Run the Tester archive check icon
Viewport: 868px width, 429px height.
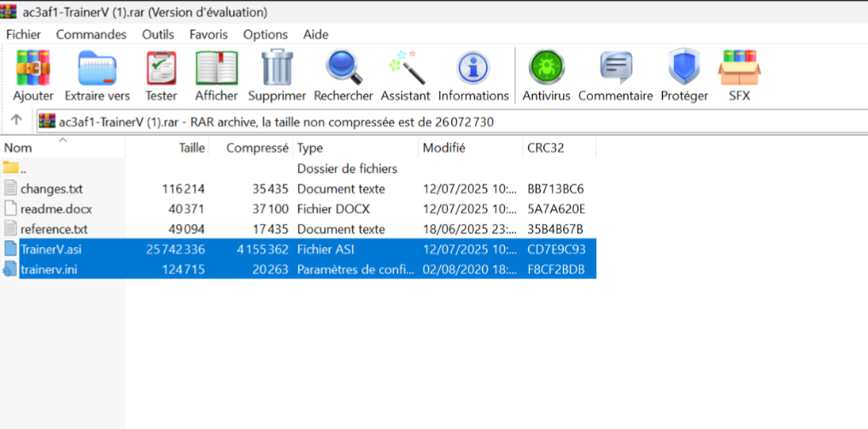161,68
